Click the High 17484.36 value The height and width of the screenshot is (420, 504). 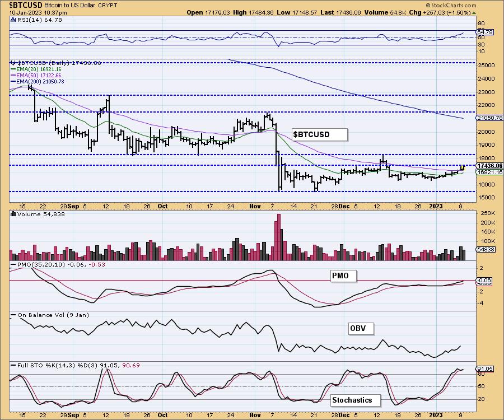pos(253,12)
